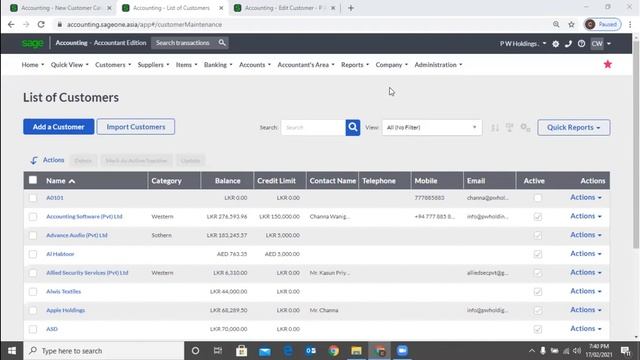Click the browser back arrow
Screen dimensions: 640x360
11,24
